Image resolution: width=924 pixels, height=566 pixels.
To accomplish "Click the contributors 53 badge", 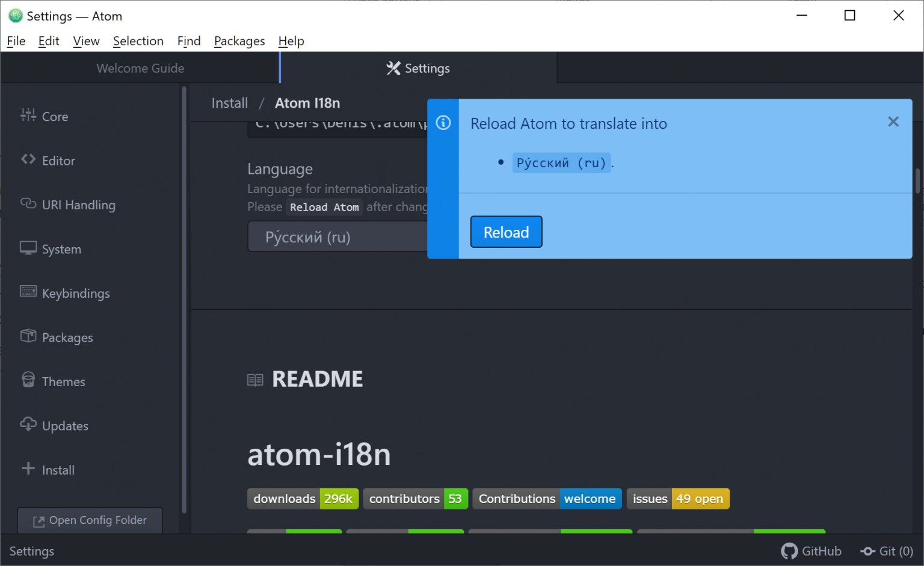I will 416,499.
